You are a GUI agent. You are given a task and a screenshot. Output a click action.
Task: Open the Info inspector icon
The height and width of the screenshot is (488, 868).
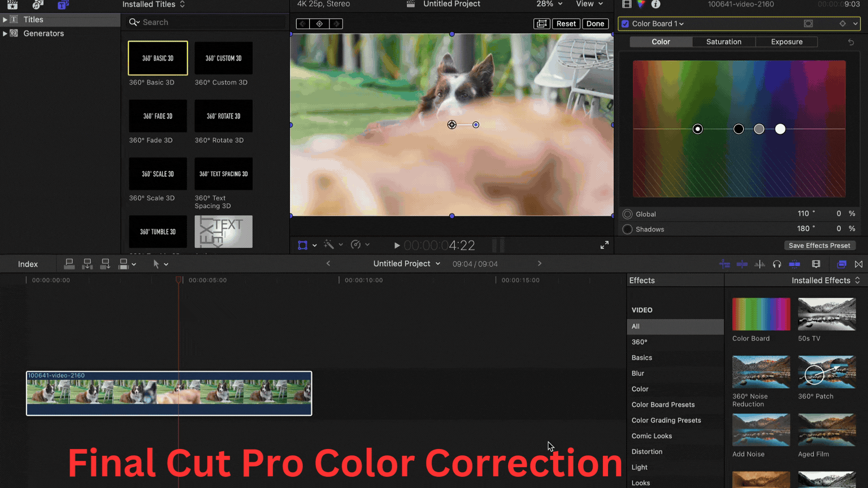[x=656, y=4]
